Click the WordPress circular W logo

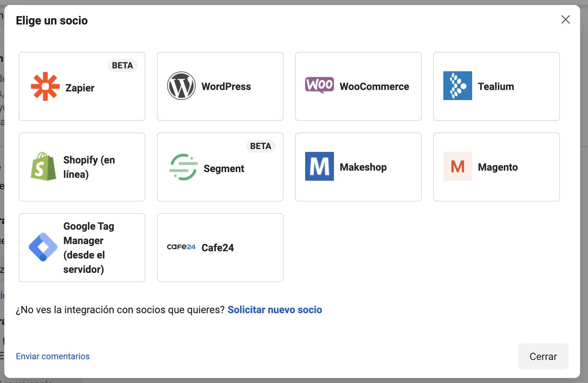[x=181, y=86]
